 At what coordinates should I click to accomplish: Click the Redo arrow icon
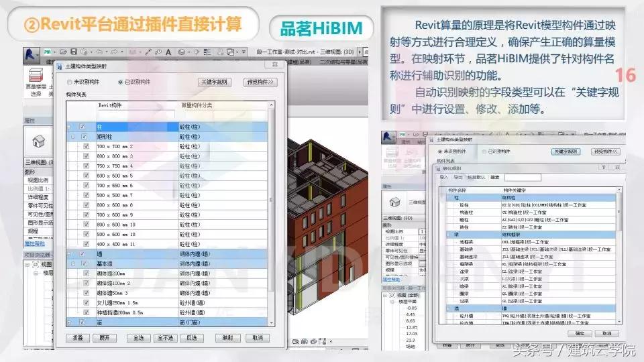click(114, 52)
